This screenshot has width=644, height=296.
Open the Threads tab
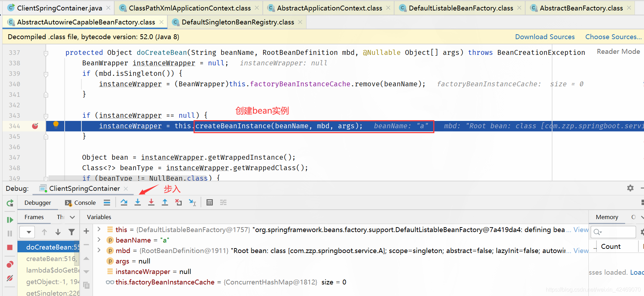60,217
